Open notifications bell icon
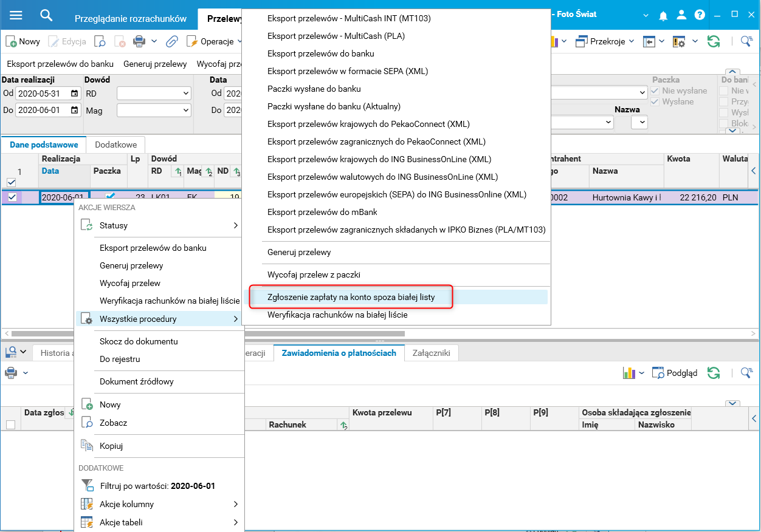761x532 pixels. 663,16
